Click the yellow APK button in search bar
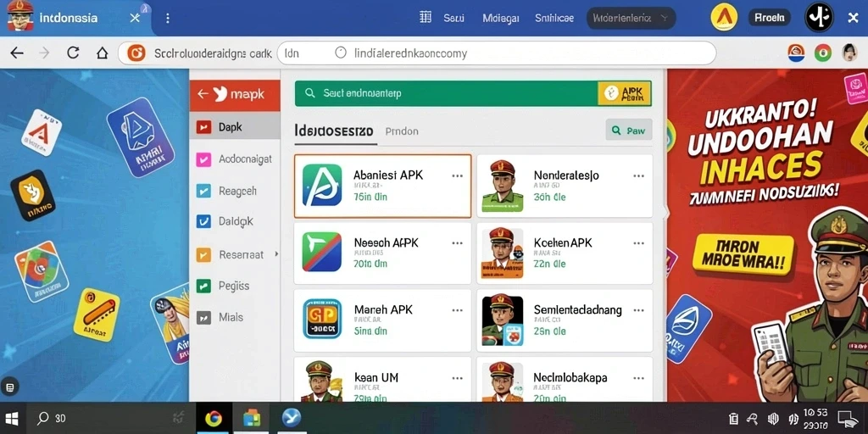 pos(625,93)
